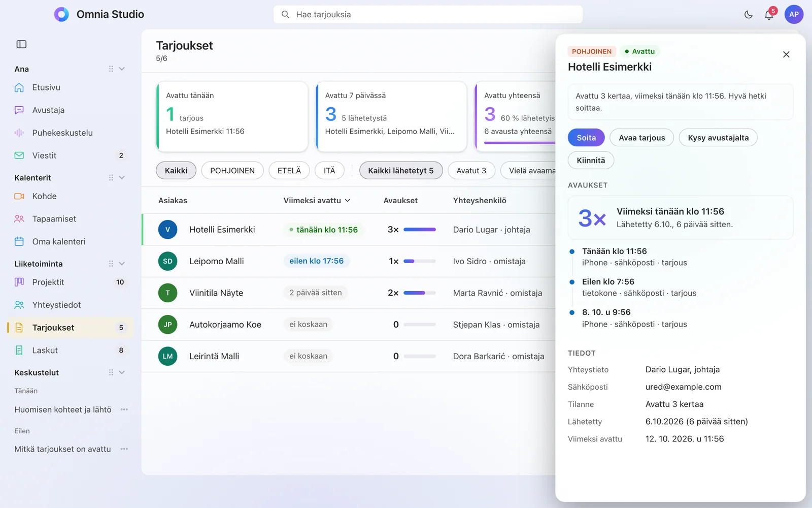This screenshot has height=508, width=812.
Task: Click Kysy avustajalta button
Action: (x=718, y=138)
